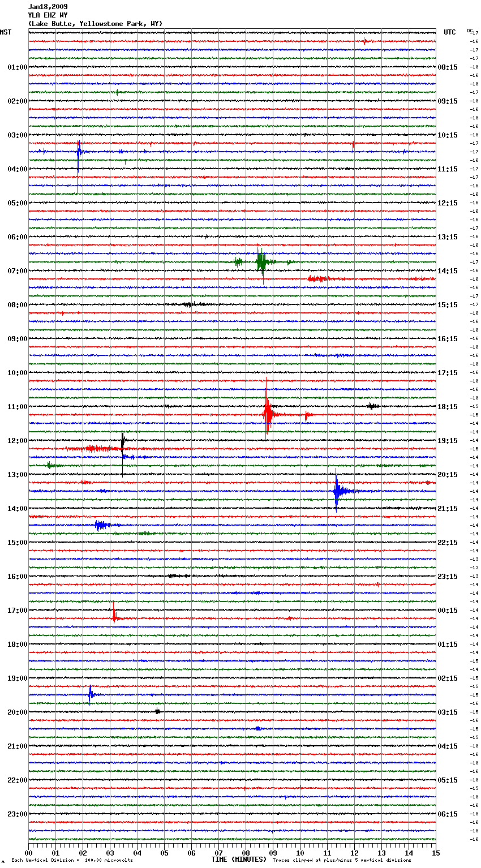Click the large red seismic event after 11:00
The image size is (481, 868).
pyautogui.click(x=268, y=414)
